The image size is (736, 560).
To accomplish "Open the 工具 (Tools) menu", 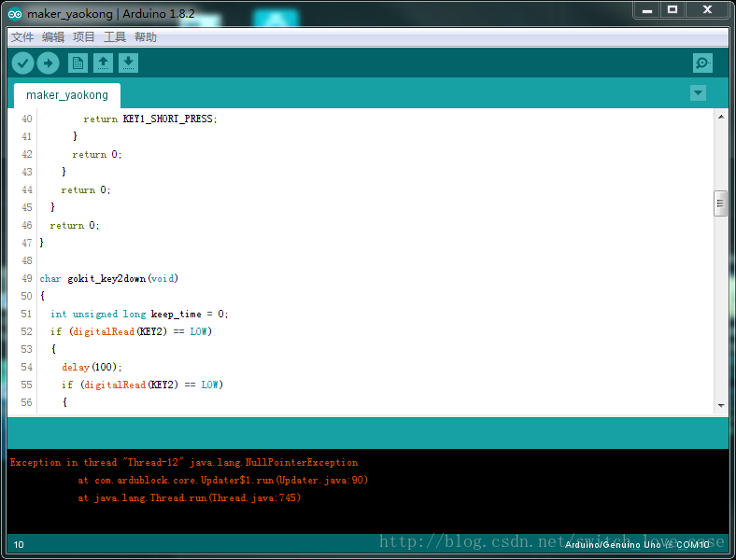I will pyautogui.click(x=115, y=37).
